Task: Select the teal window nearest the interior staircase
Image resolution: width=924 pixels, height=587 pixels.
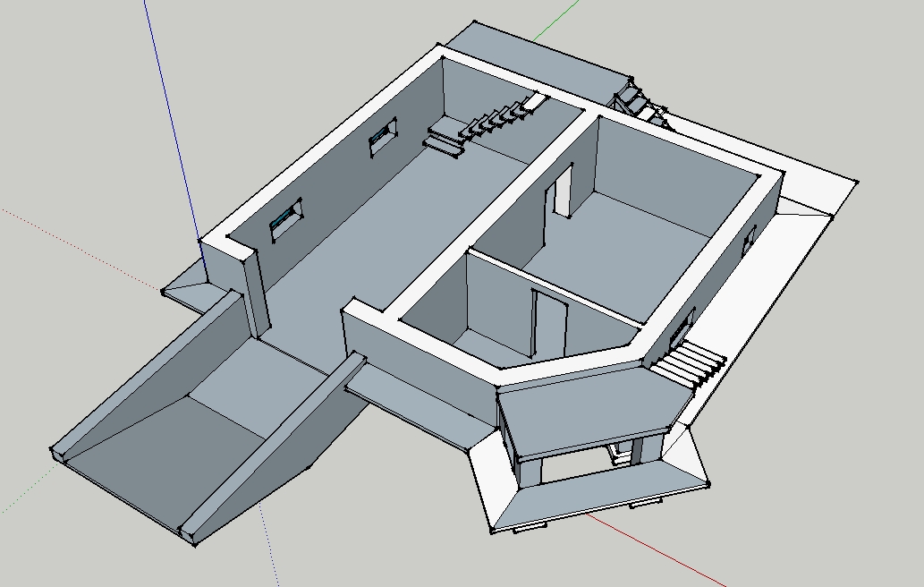Action: [384, 136]
